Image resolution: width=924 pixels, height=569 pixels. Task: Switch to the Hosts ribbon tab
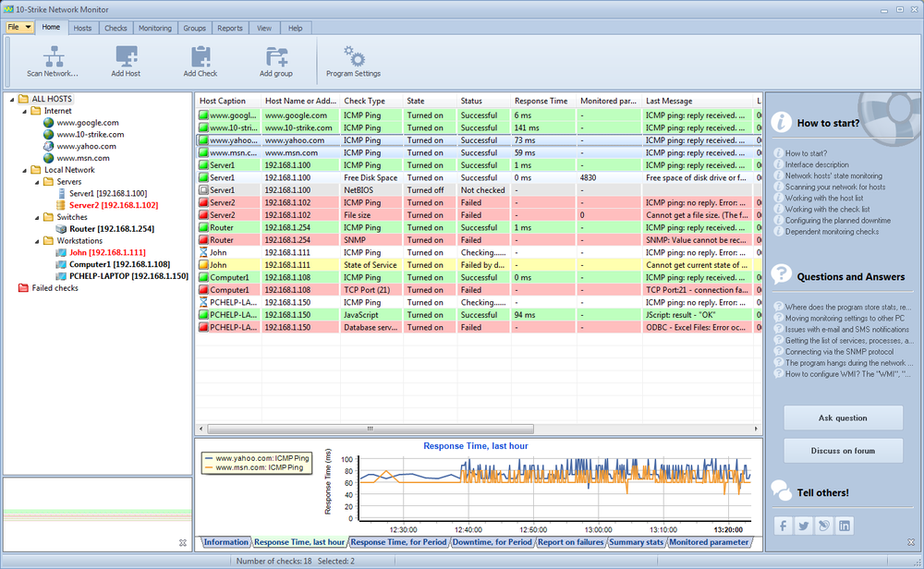[x=82, y=28]
